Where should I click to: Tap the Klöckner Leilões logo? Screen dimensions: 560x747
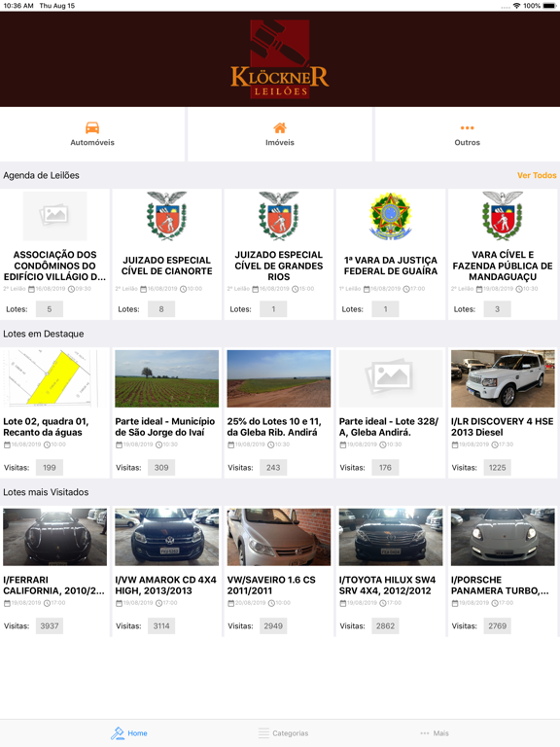280,59
